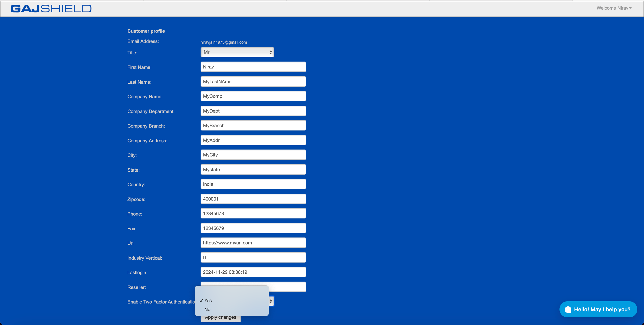Screen dimensions: 644x325
Task: Click the Last Name input field
Action: [x=253, y=81]
